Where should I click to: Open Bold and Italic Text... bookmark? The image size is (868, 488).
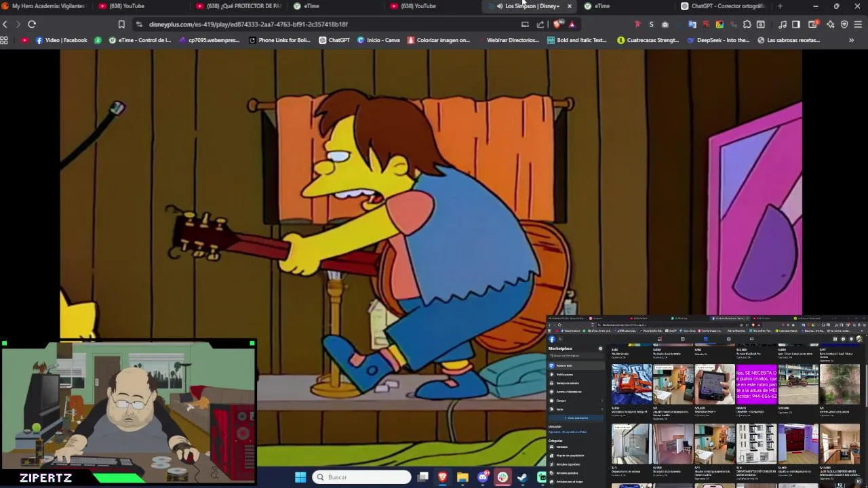[577, 40]
